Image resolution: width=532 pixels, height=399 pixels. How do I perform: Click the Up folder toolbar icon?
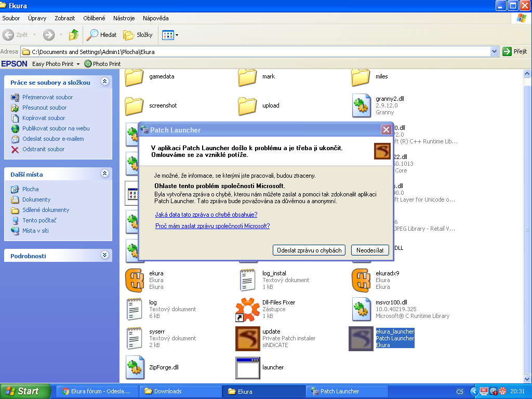pos(74,35)
